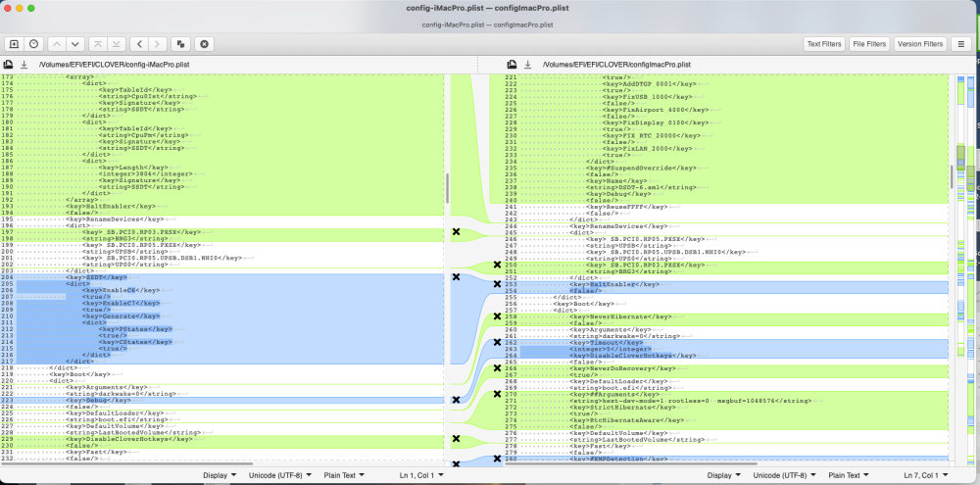Open the right pane Plain Text syntax dropdown
980x485 pixels.
[848, 475]
